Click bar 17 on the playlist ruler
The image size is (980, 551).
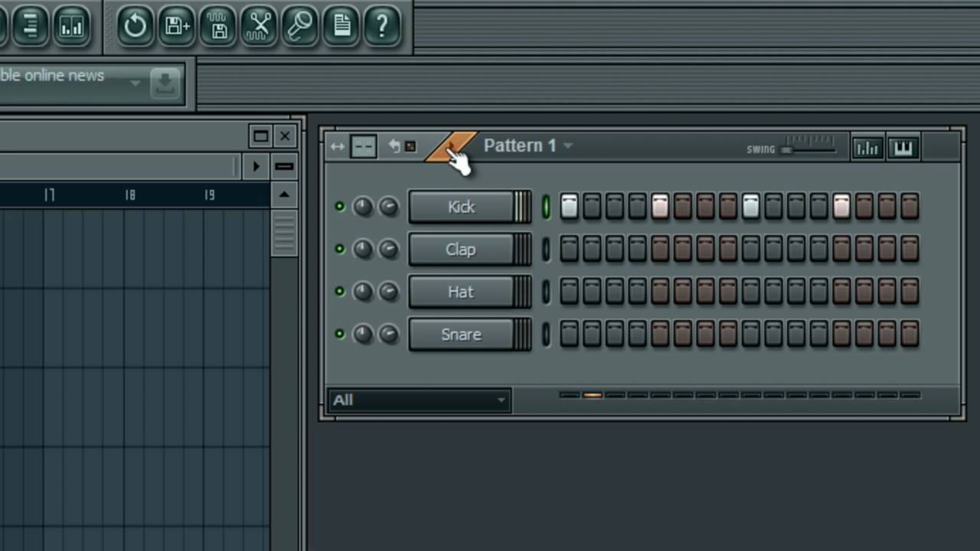[50, 195]
